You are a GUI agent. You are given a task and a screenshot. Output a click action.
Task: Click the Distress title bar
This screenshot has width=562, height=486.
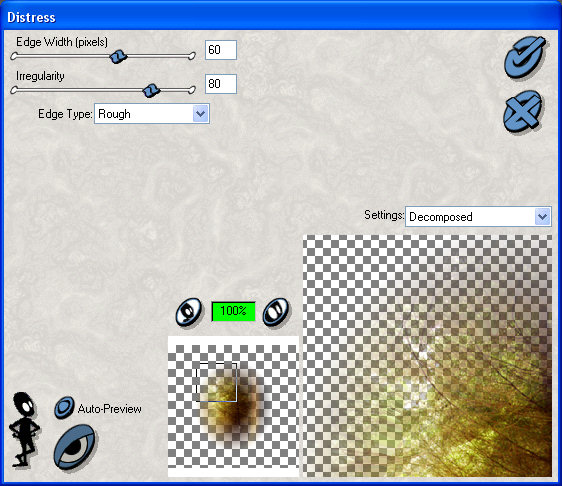click(x=281, y=16)
